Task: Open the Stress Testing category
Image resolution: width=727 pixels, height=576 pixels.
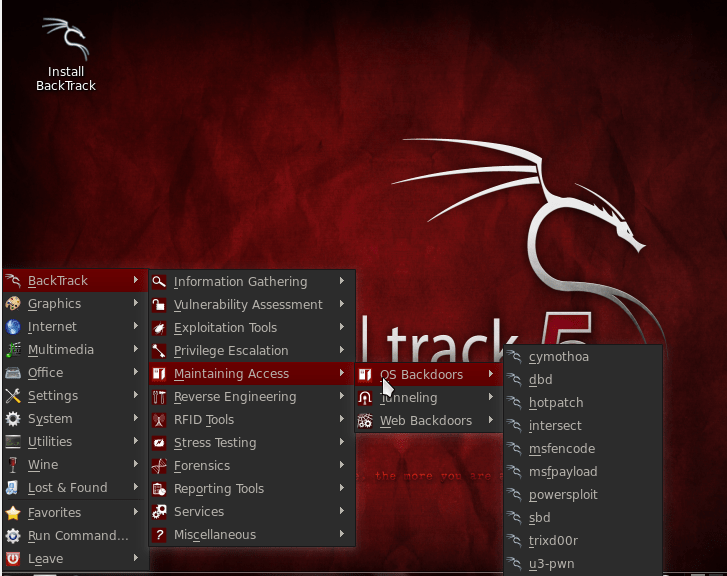Action: (x=252, y=443)
